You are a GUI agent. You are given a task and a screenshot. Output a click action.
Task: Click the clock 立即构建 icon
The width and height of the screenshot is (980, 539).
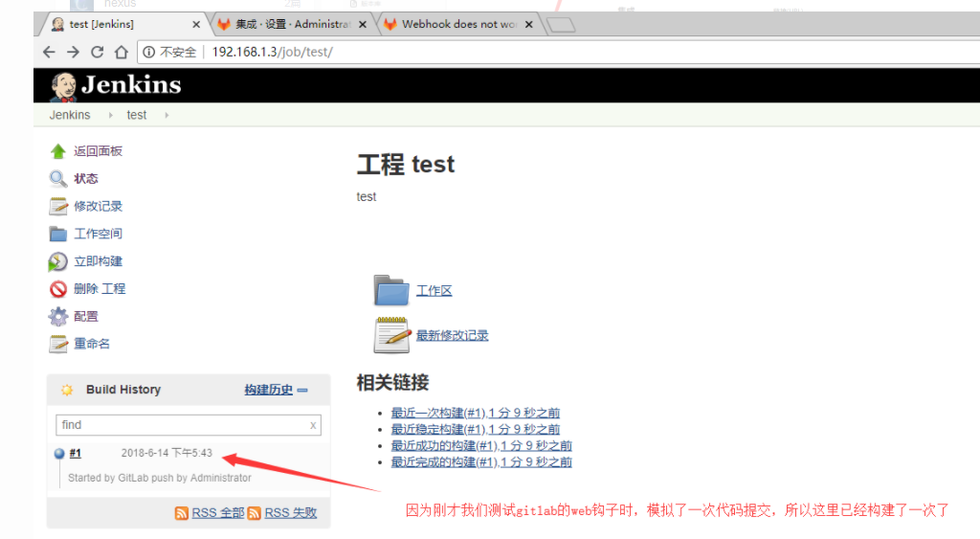[58, 261]
